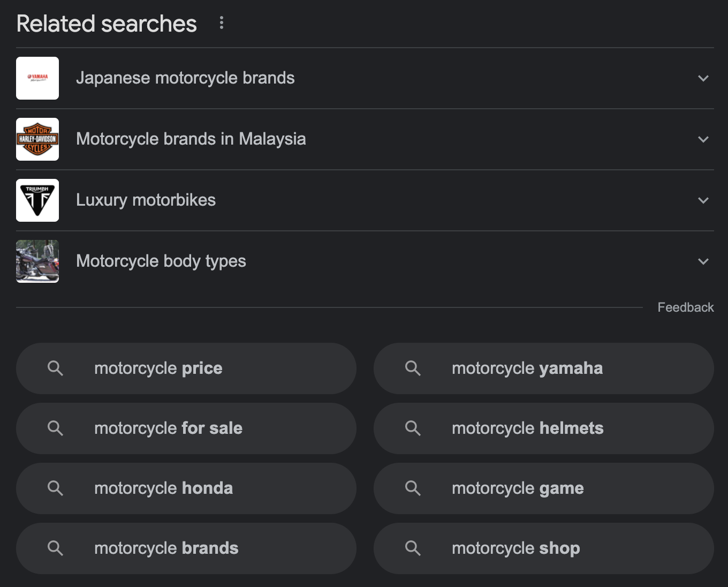The image size is (728, 587).
Task: Click the search icon next to motorcycle shop
Action: (413, 548)
